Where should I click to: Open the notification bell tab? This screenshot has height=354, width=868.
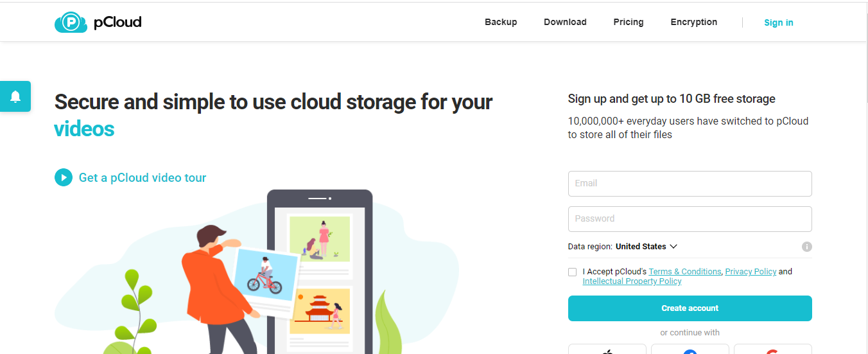tap(15, 96)
